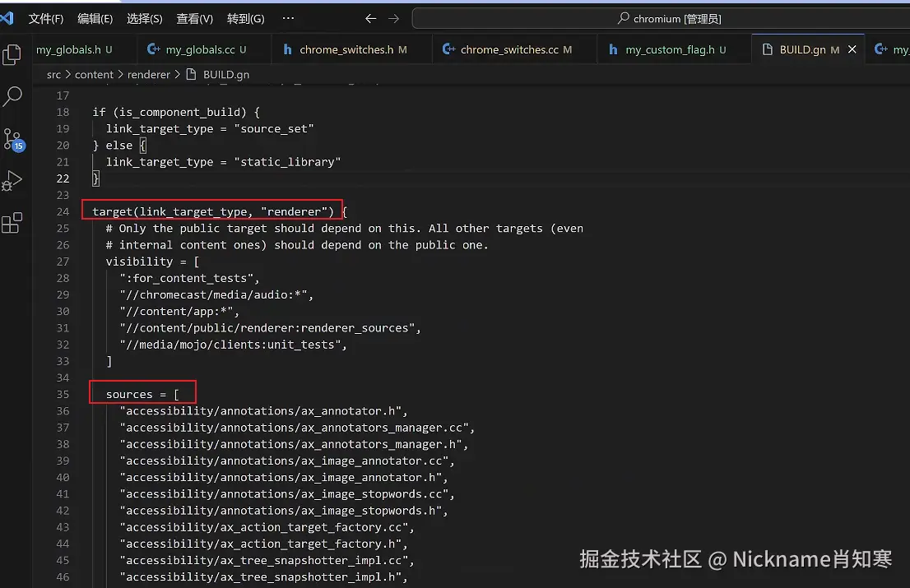Click the file icon on BUILD.gn tab
The width and height of the screenshot is (910, 588).
(x=767, y=49)
